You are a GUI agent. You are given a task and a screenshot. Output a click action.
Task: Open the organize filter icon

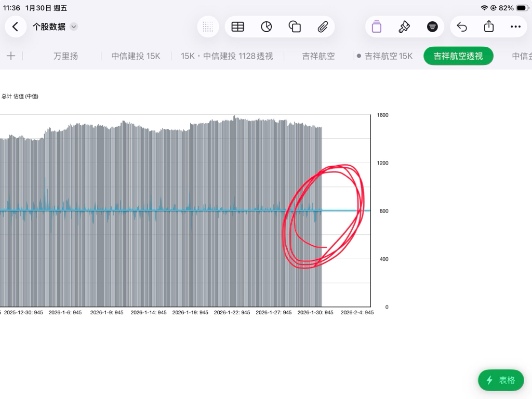point(432,27)
